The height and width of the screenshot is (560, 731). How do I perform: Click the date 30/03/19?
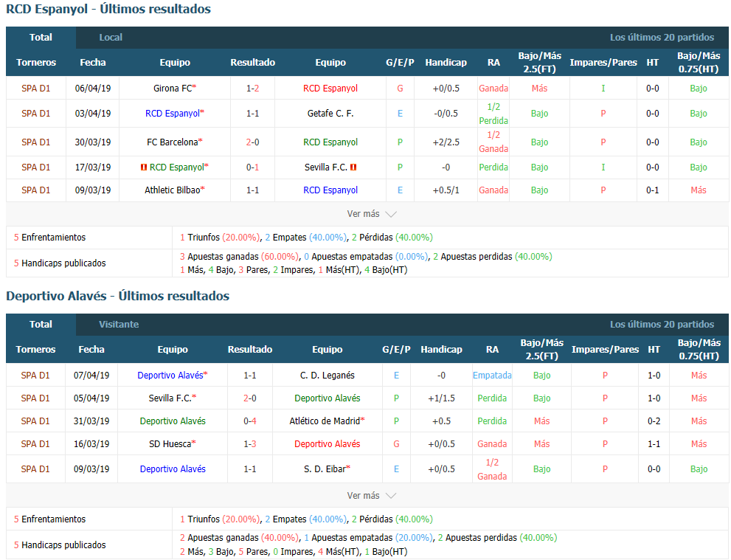(93, 142)
